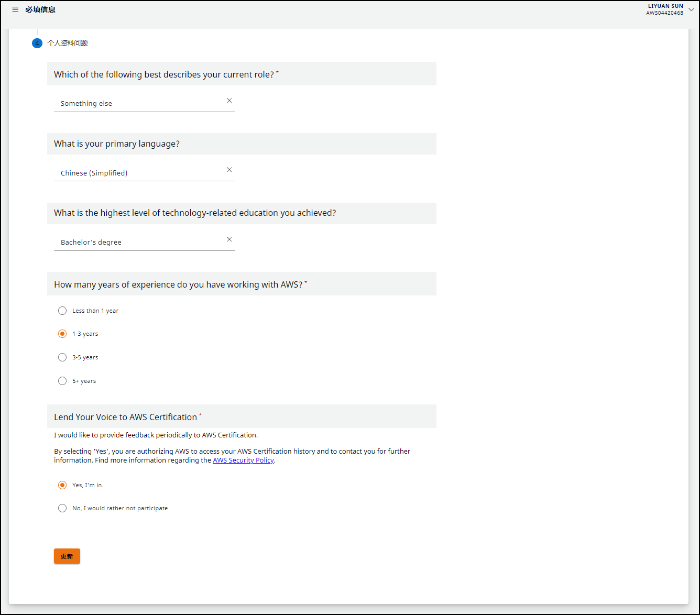Select 'Yes, I'm in.' radio button
The width and height of the screenshot is (700, 615).
tap(62, 485)
